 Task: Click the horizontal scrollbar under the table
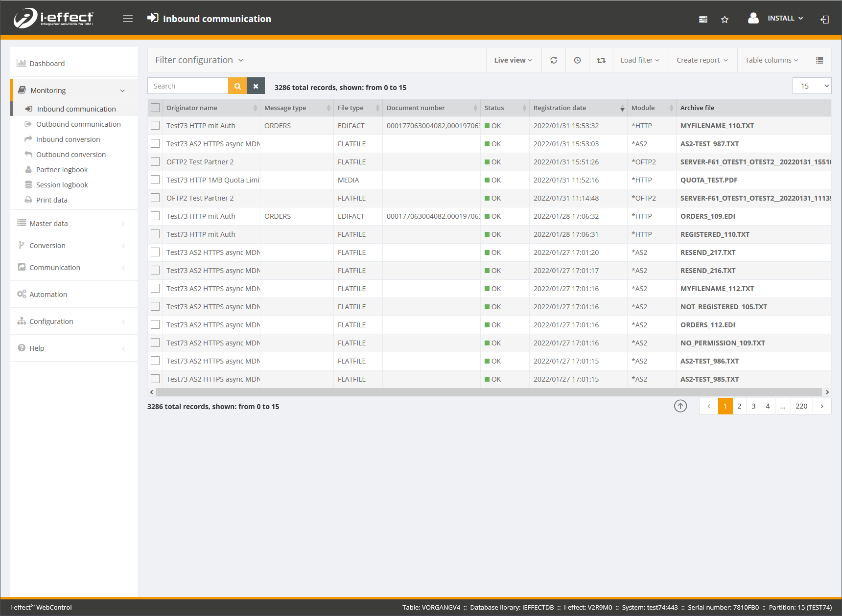(489, 392)
